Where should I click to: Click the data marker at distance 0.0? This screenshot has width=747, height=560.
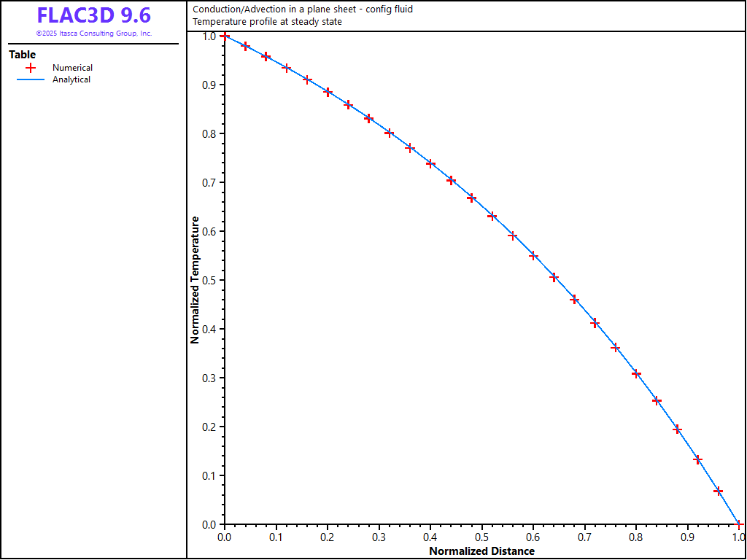(x=225, y=36)
